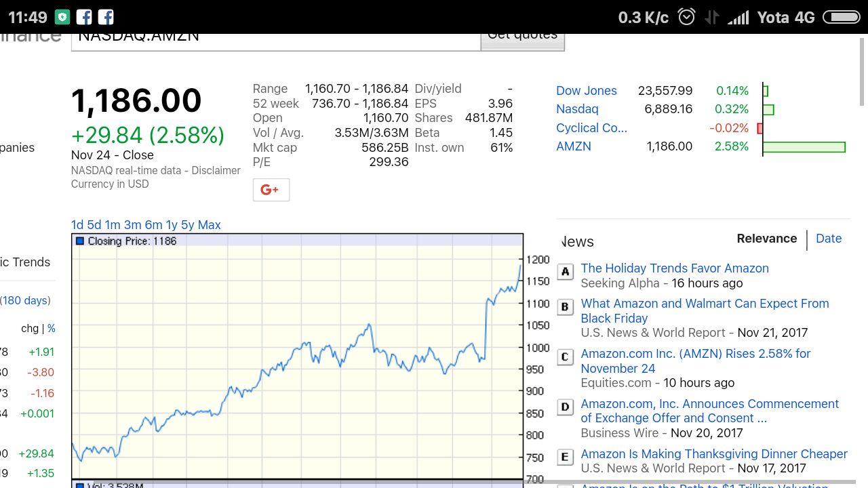Click the P/E value 299.36

click(x=389, y=162)
